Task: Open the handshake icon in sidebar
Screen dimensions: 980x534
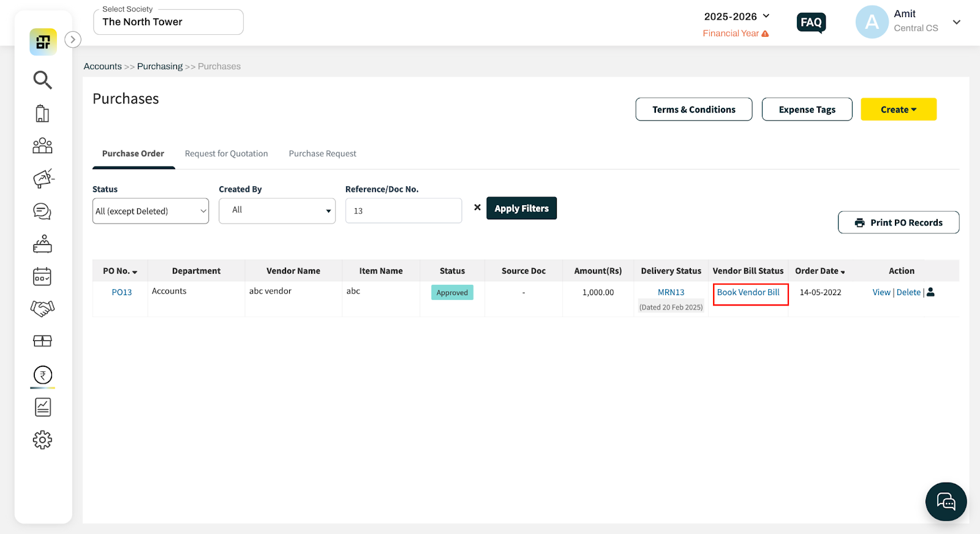Action: 42,309
